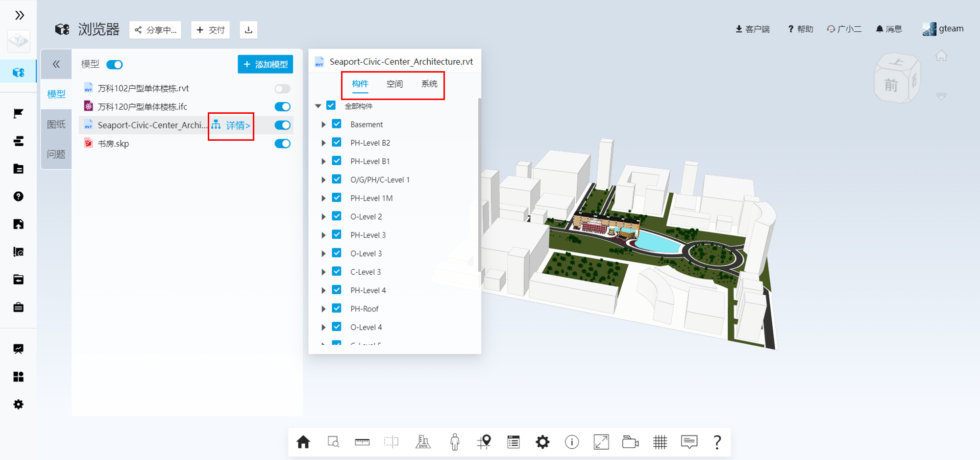Toggle the master 模型 switch
The image size is (980, 460).
pos(115,65)
